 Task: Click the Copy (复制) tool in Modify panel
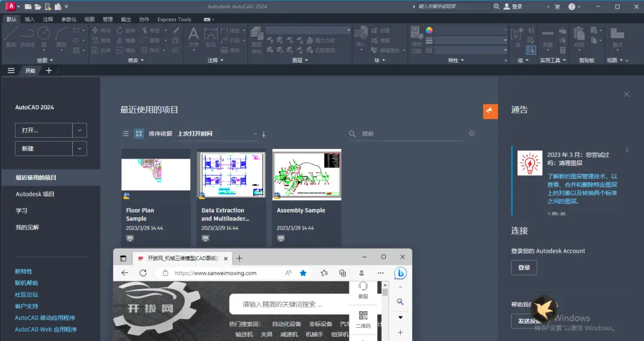tap(101, 41)
